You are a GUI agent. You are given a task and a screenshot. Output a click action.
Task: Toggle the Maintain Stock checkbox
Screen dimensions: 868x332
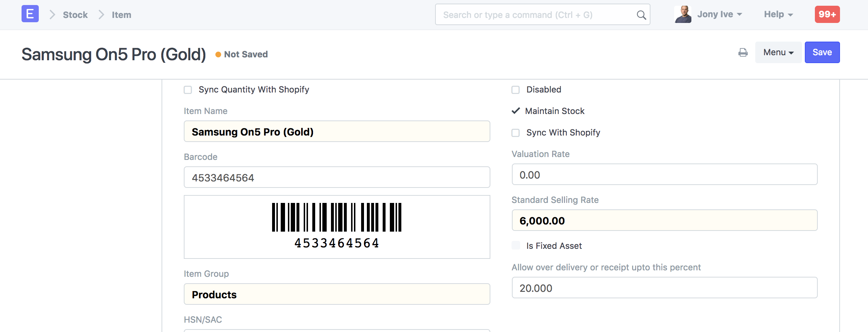(516, 111)
